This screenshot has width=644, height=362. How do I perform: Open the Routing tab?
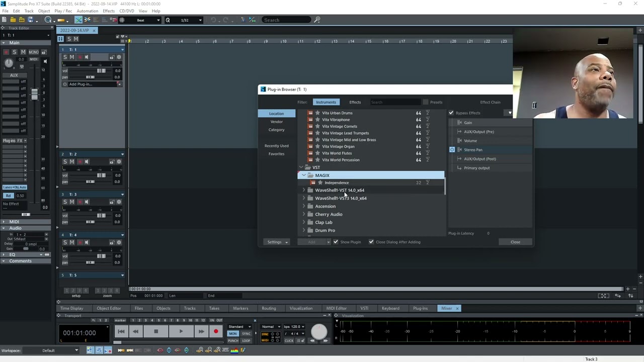(x=269, y=308)
